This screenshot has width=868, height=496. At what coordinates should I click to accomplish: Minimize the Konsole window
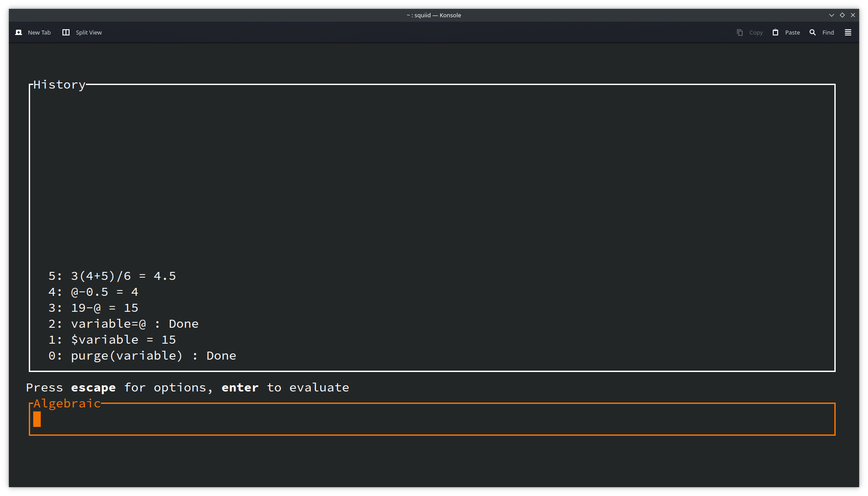coord(832,15)
